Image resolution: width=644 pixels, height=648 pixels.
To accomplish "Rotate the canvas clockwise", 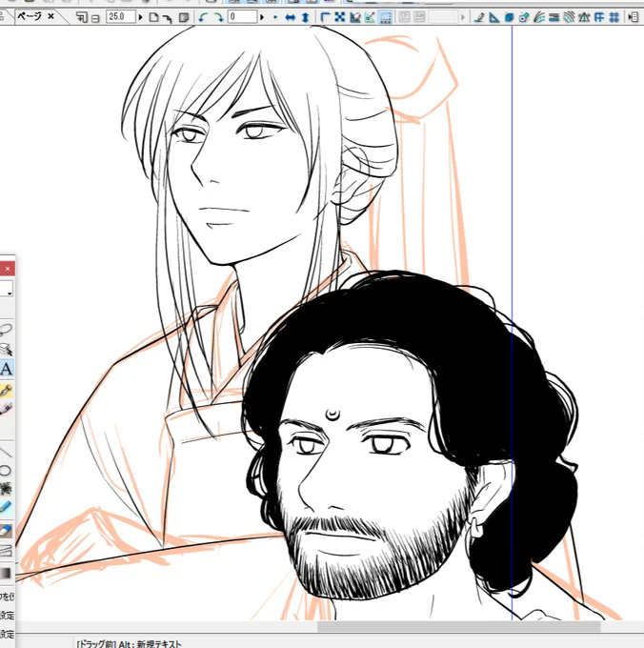I will tap(218, 17).
